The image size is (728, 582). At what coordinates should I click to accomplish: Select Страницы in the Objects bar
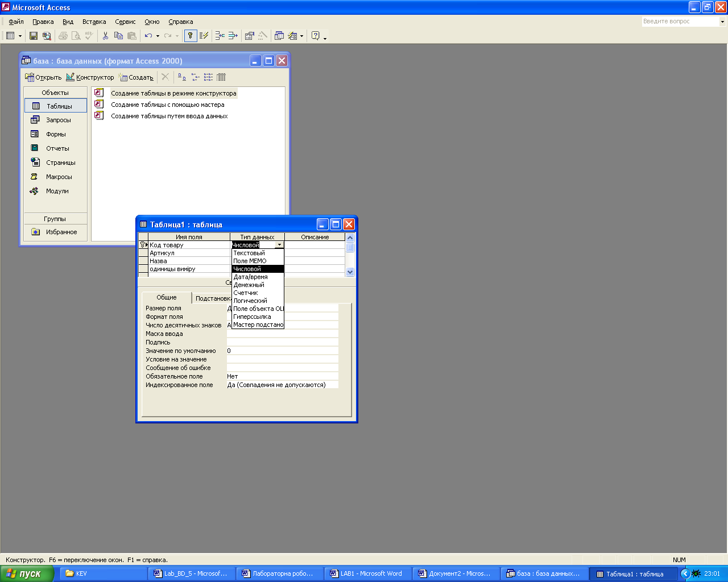pos(56,163)
